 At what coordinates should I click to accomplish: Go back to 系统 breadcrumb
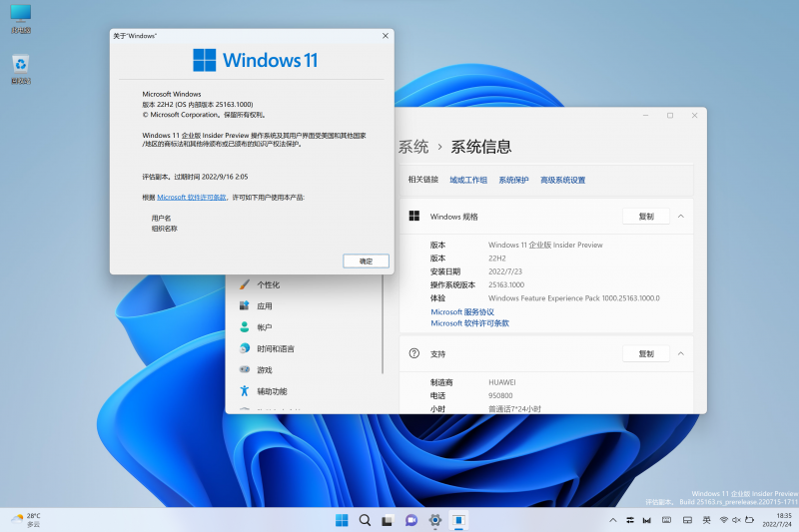413,147
